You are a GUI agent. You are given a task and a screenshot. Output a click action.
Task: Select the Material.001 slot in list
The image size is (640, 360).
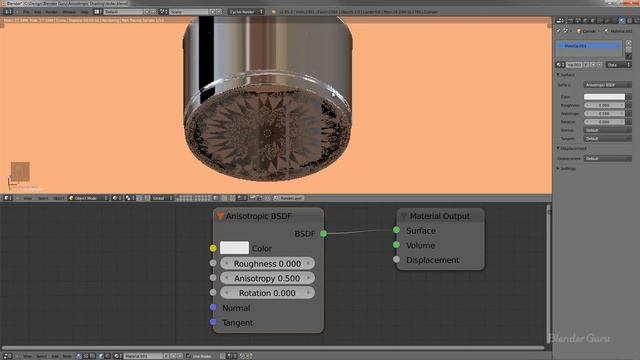click(x=589, y=45)
